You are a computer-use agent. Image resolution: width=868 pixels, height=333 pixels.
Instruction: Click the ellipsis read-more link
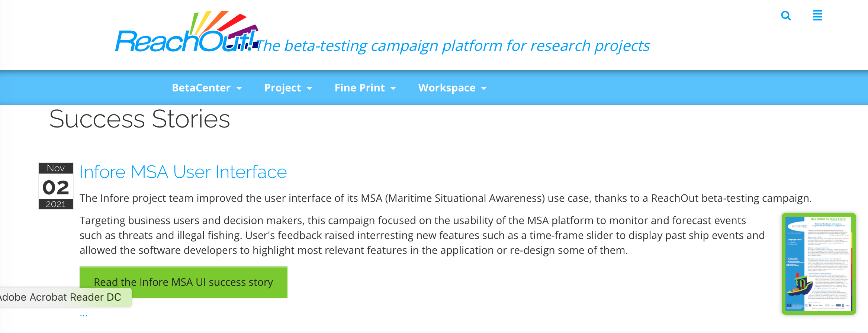click(84, 315)
